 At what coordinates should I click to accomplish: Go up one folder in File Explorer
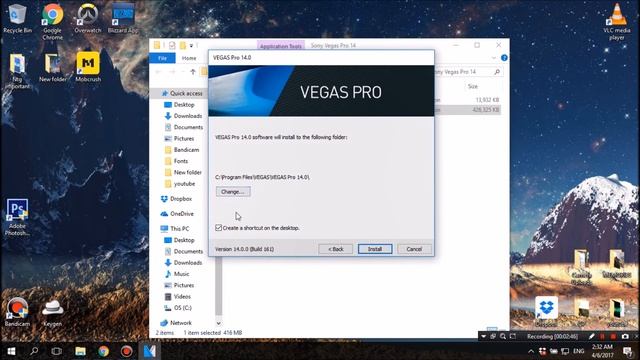pyautogui.click(x=193, y=72)
